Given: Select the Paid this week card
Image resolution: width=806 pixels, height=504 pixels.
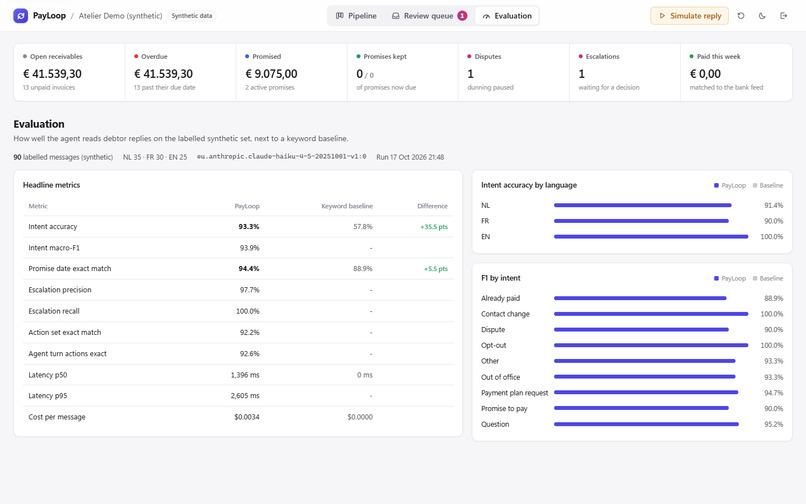Looking at the screenshot, I should click(736, 72).
